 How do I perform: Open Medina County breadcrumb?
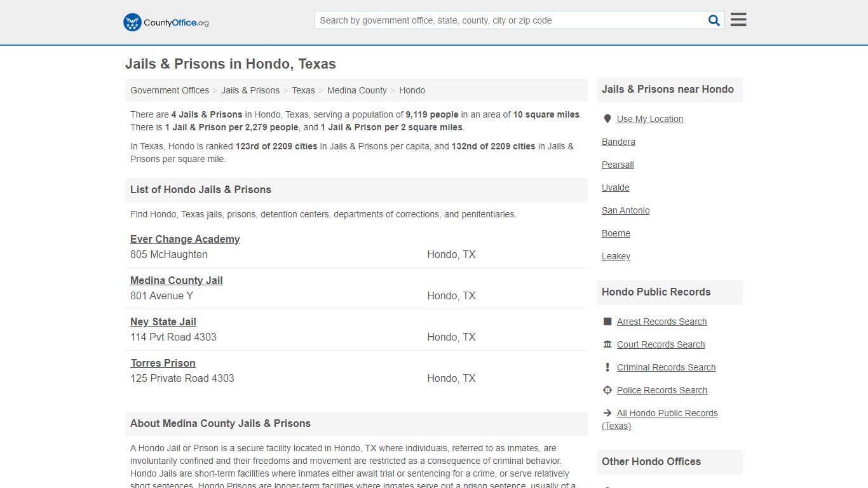pyautogui.click(x=357, y=90)
